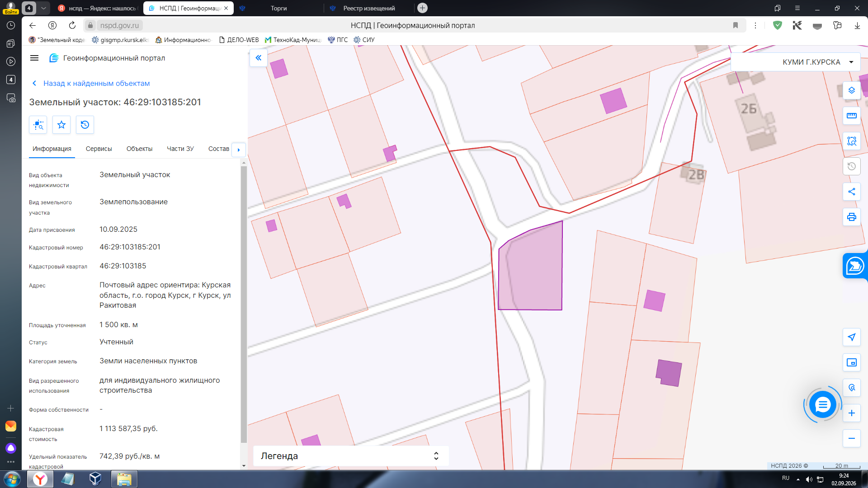Click the share map icon

click(x=851, y=192)
